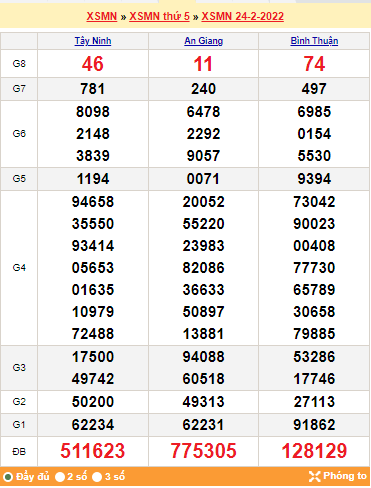Click Bình Thuận ĐB result 128129

[x=314, y=451]
